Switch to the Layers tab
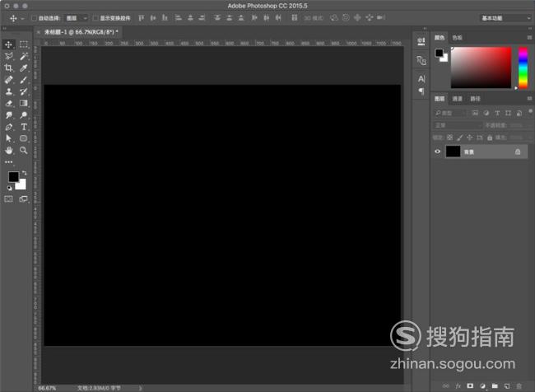 point(440,99)
